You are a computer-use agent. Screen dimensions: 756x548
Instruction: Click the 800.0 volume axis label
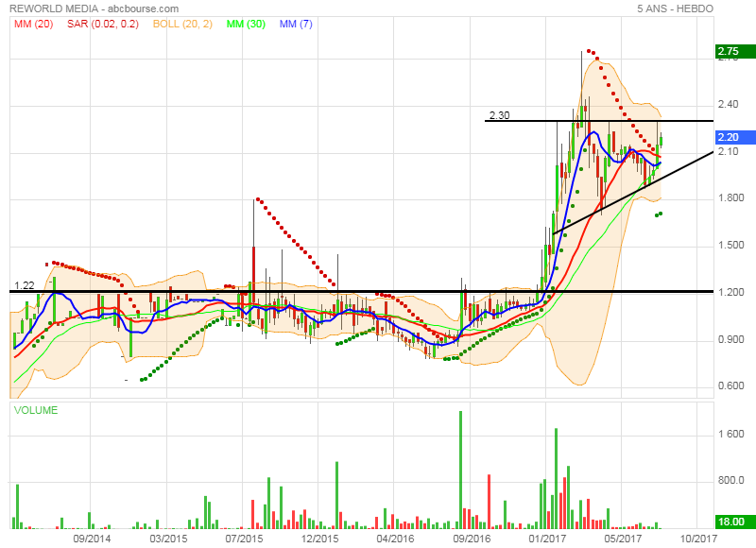[730, 481]
